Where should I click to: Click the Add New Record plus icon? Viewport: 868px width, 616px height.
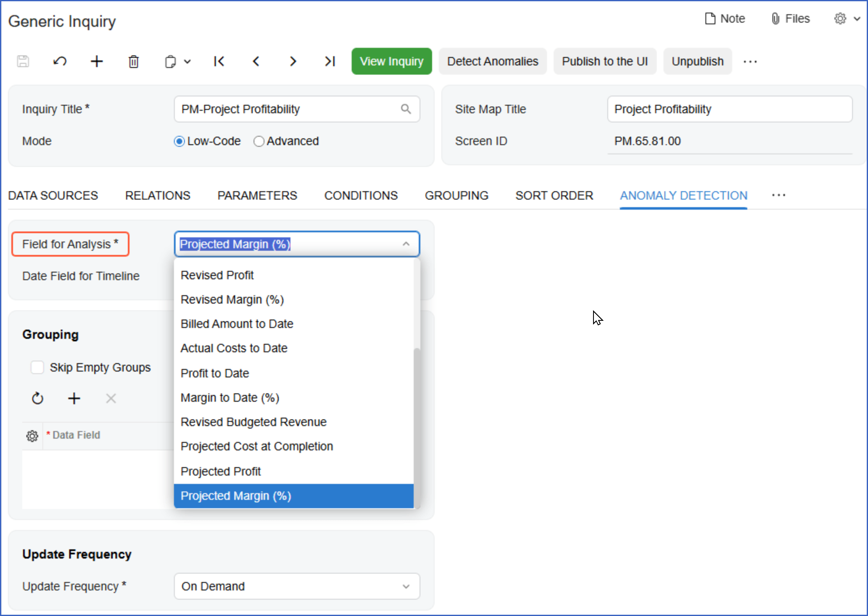97,62
